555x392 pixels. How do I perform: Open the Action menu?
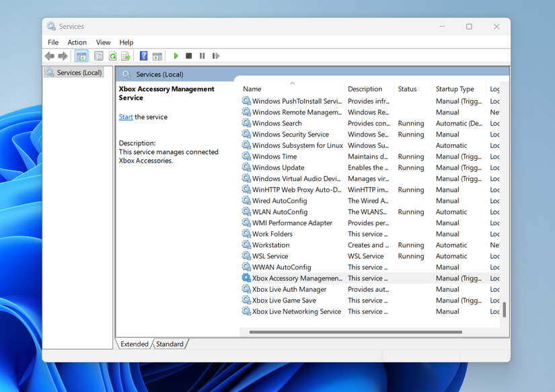point(77,42)
